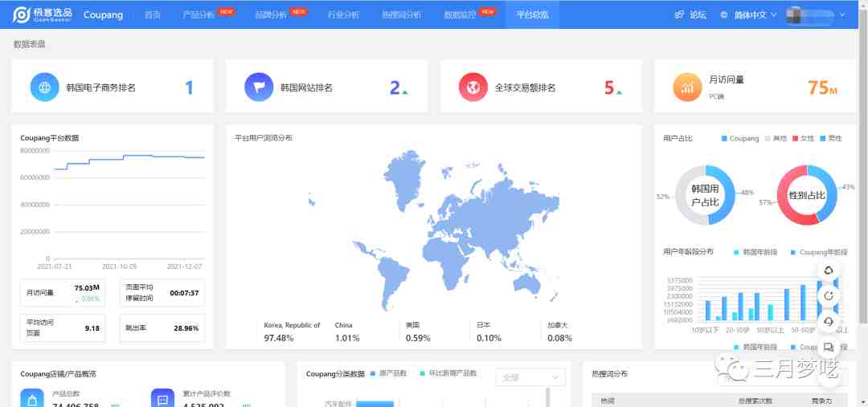The image size is (868, 407).
Task: Toggle the 男性 legend item
Action: [831, 138]
